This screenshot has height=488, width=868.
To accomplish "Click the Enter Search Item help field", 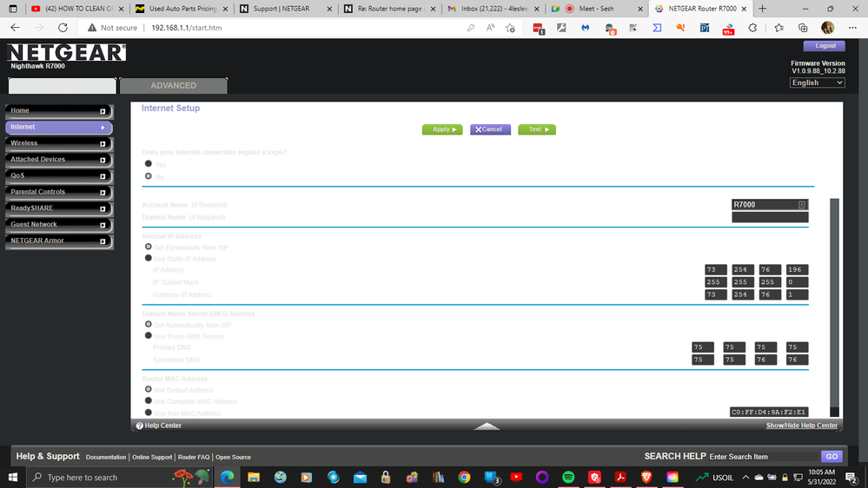I will (x=763, y=457).
